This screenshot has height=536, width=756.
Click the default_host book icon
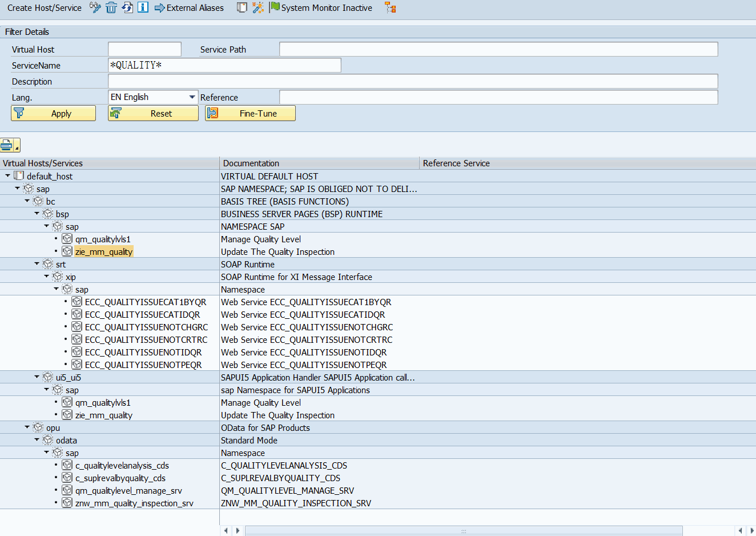pyautogui.click(x=19, y=175)
